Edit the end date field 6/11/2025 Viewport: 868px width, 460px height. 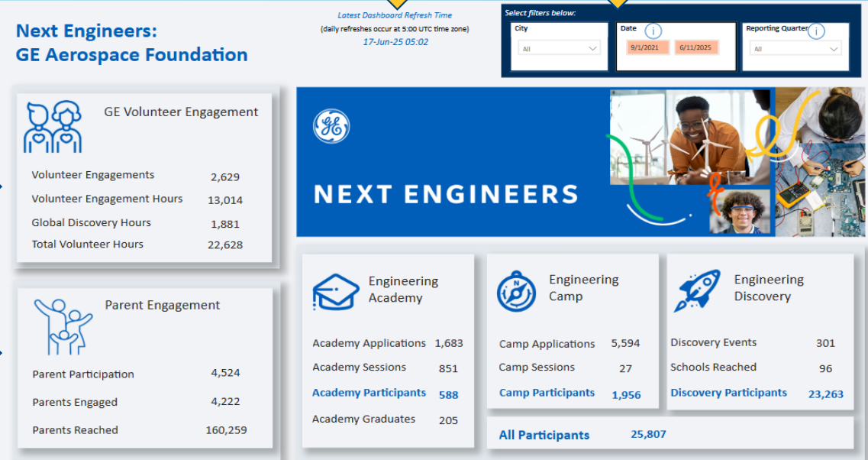(695, 47)
